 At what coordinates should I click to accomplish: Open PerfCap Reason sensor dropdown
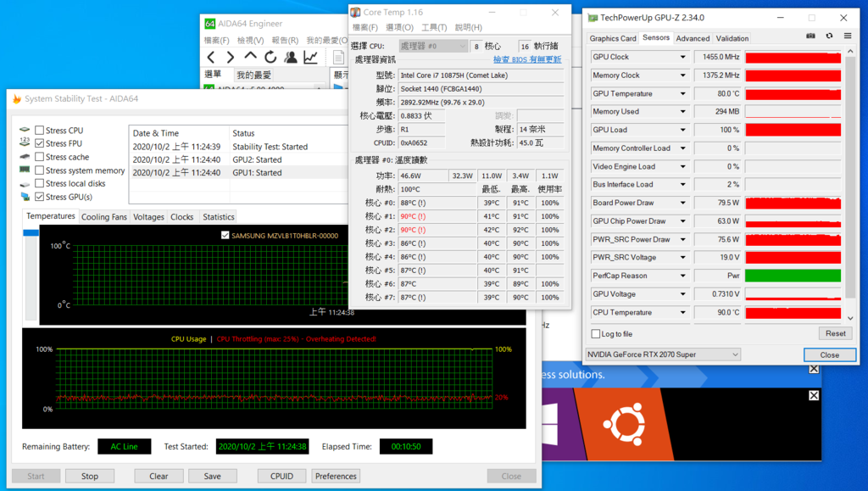[682, 276]
